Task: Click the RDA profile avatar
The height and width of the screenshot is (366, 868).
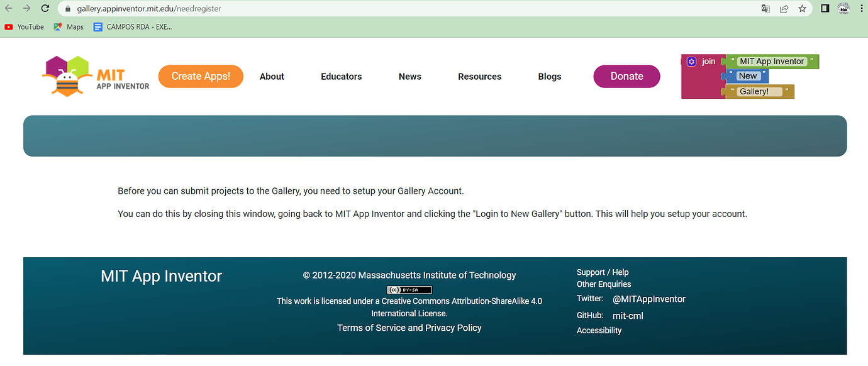Action: click(844, 9)
